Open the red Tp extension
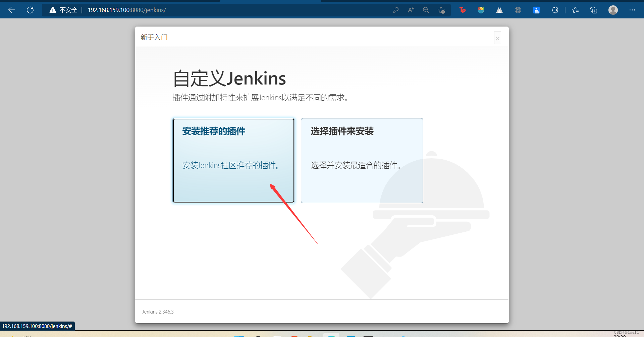 tap(463, 10)
